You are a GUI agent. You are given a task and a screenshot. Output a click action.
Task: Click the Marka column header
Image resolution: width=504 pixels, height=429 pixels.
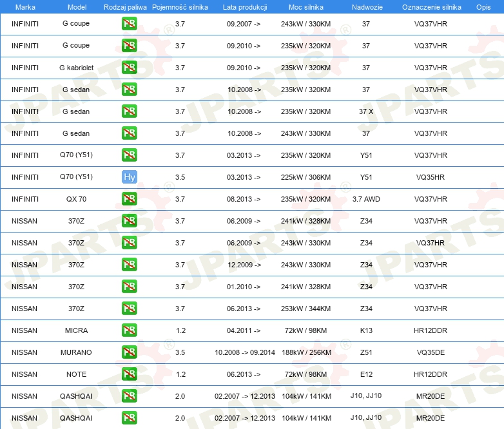25,7
